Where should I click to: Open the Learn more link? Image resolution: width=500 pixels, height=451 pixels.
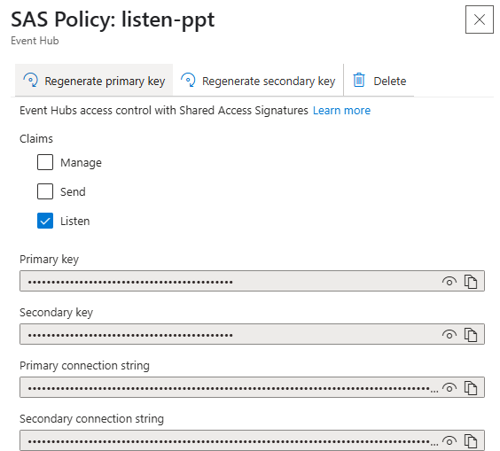(342, 110)
